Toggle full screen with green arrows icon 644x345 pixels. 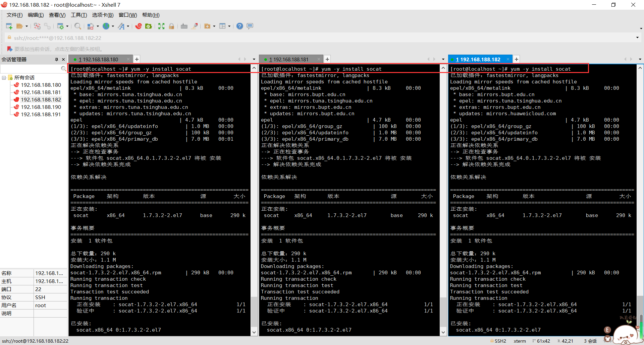click(161, 26)
